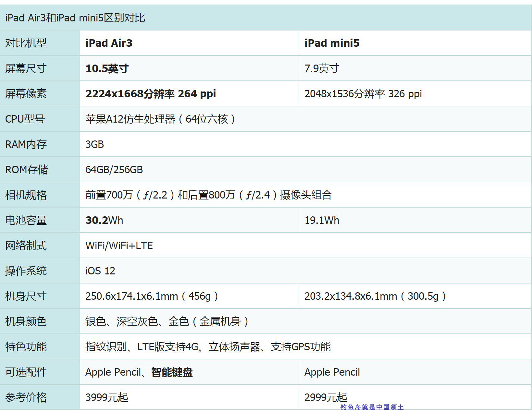This screenshot has height=410, width=532.
Task: Click the '3GB' RAM value
Action: [94, 144]
